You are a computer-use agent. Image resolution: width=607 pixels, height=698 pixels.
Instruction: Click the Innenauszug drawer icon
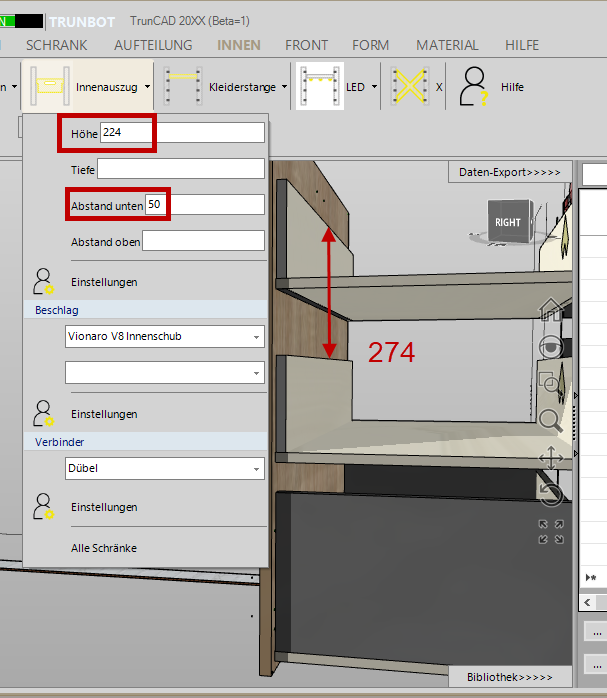click(46, 87)
